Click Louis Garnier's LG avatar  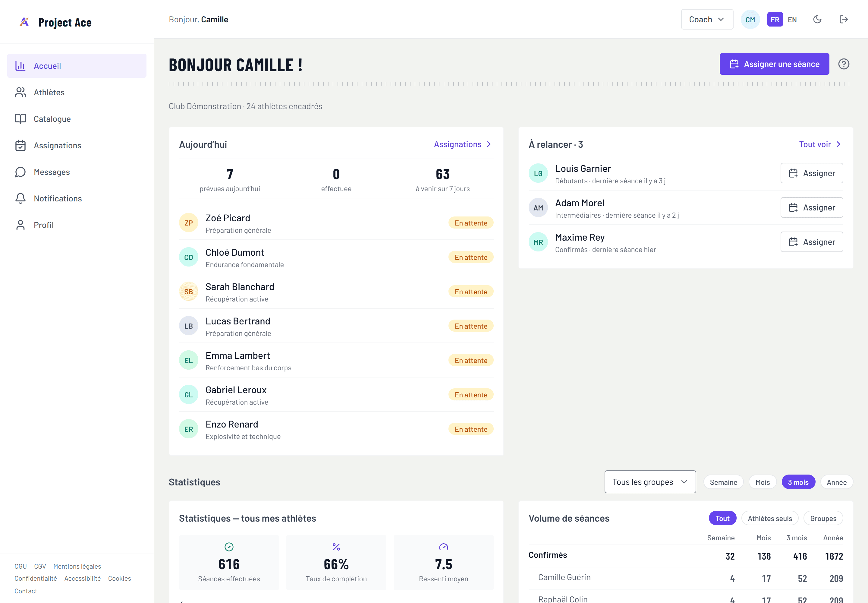click(538, 173)
